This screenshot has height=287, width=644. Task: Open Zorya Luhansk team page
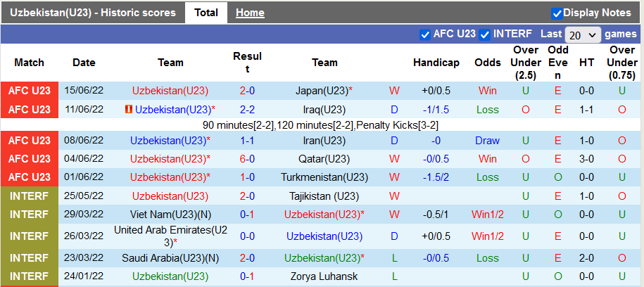pyautogui.click(x=324, y=276)
